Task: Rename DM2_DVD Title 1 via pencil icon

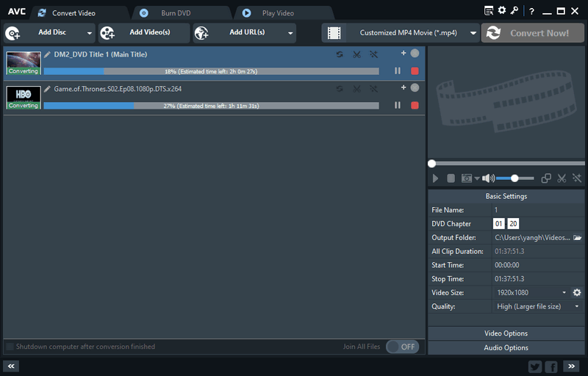Action: click(47, 54)
